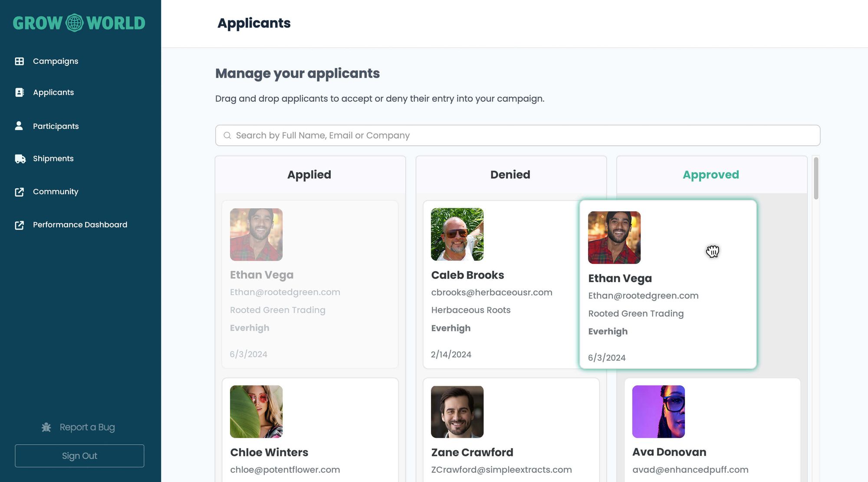Screen dimensions: 868x482
Task: Click the Denied column header
Action: click(510, 175)
